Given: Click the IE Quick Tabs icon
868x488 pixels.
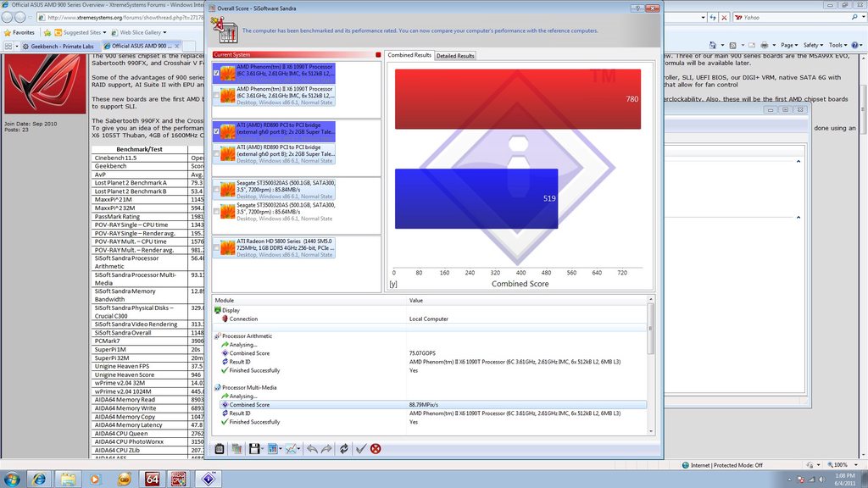Looking at the screenshot, I should 8,47.
